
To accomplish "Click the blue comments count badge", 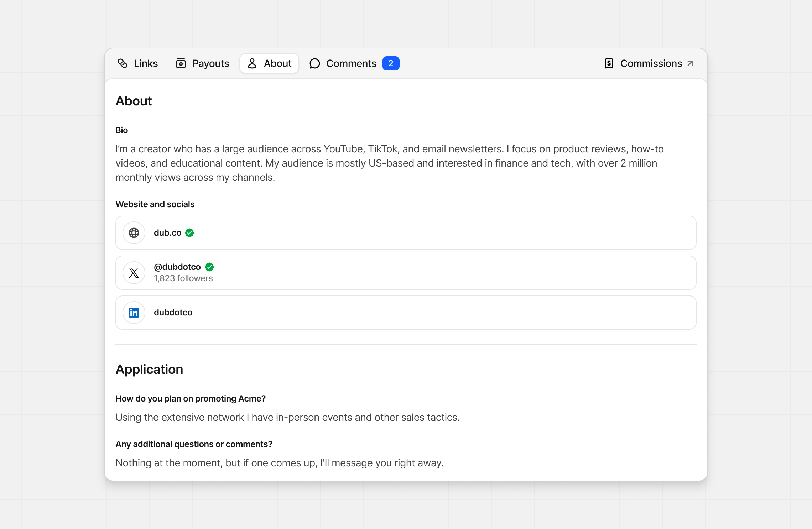I will [x=391, y=63].
